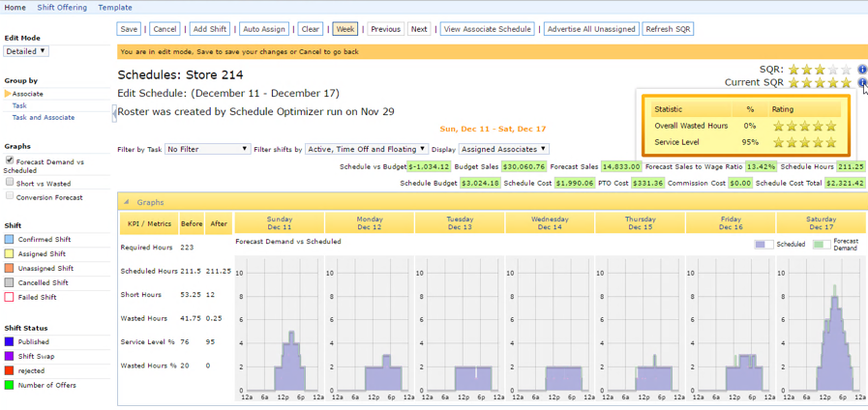Click the Current SQR info icon
868x410 pixels.
pyautogui.click(x=862, y=82)
